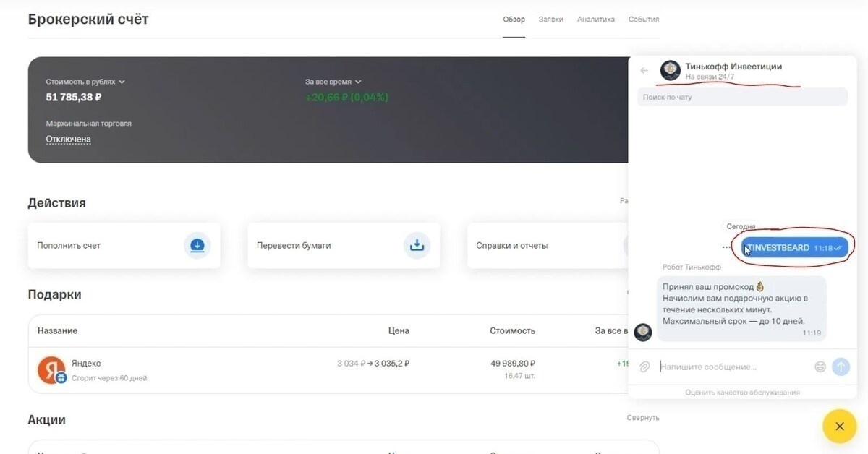The image size is (868, 454).
Task: Switch to the События tab
Action: tap(644, 20)
